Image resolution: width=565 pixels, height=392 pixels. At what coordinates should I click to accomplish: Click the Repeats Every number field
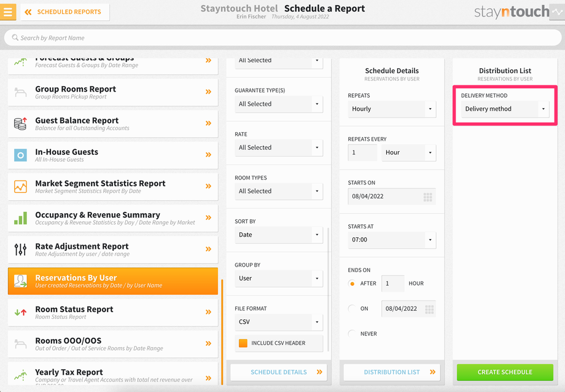click(x=362, y=152)
